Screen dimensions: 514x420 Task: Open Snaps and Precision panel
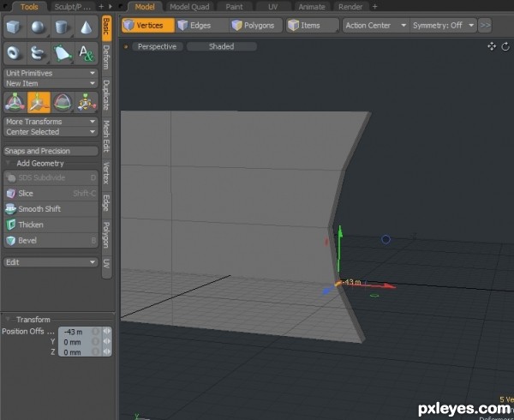click(51, 151)
